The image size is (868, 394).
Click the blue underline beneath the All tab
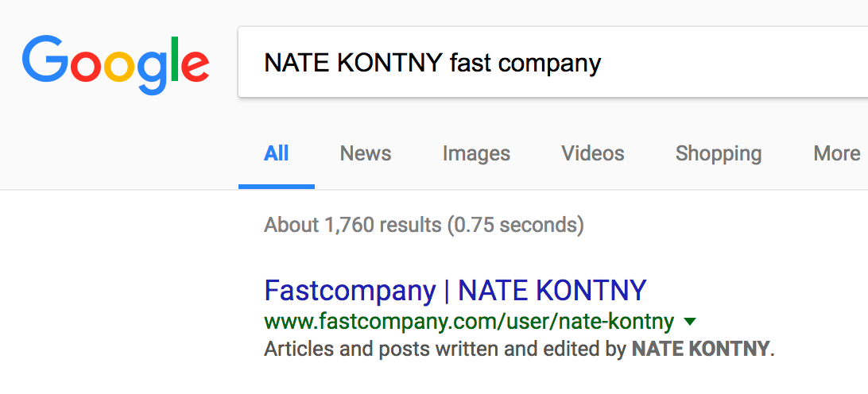click(277, 187)
